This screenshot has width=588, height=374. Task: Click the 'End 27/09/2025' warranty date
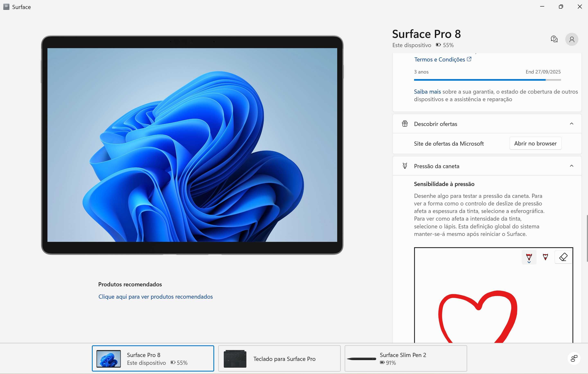pos(543,72)
